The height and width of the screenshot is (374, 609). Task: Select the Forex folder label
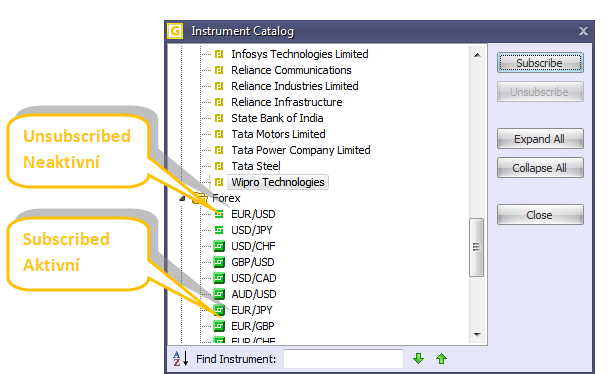(226, 198)
